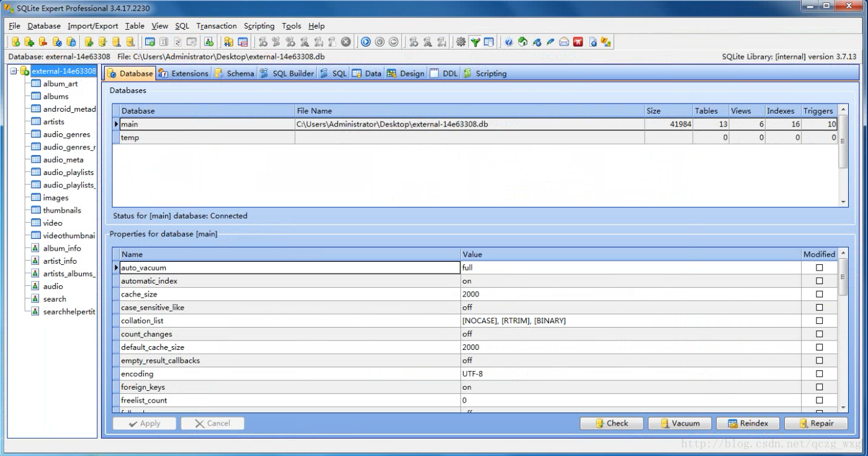Toggle Modified checkbox for default_cache_size
The image size is (868, 456).
[819, 347]
